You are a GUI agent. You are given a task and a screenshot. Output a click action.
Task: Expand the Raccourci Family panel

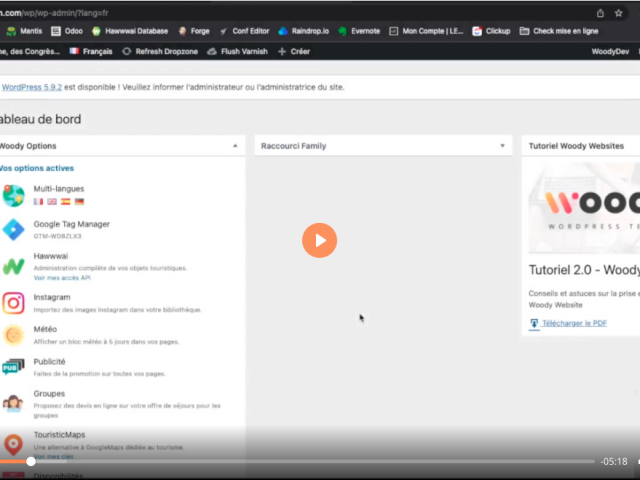pyautogui.click(x=503, y=146)
